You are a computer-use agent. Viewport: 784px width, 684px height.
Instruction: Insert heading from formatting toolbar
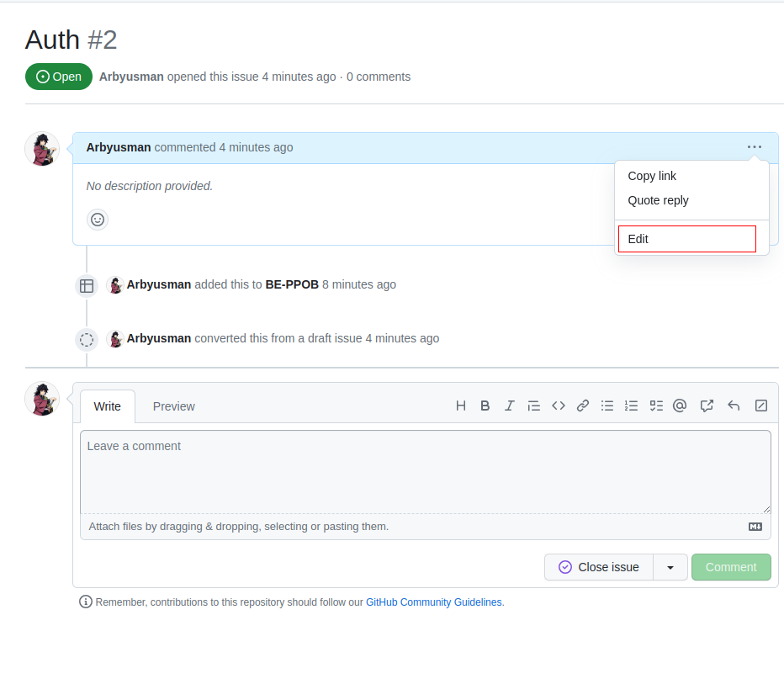[x=461, y=406]
